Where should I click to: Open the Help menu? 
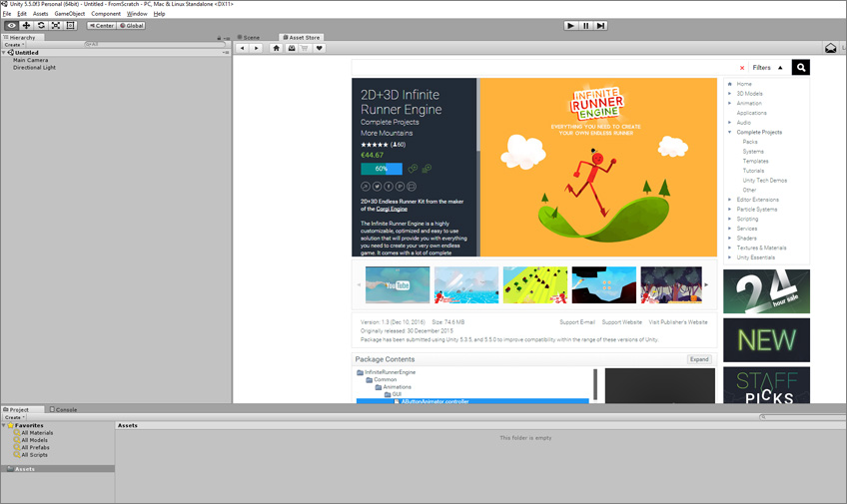pyautogui.click(x=160, y=14)
